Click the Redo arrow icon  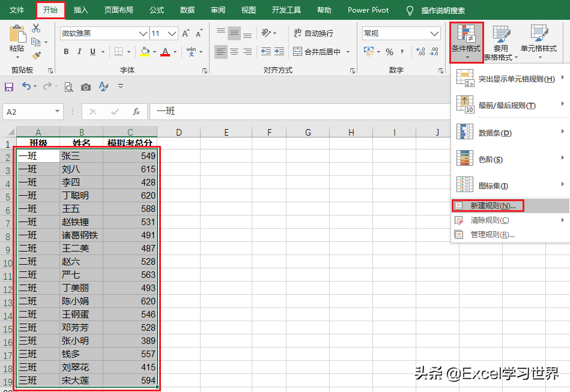[47, 86]
